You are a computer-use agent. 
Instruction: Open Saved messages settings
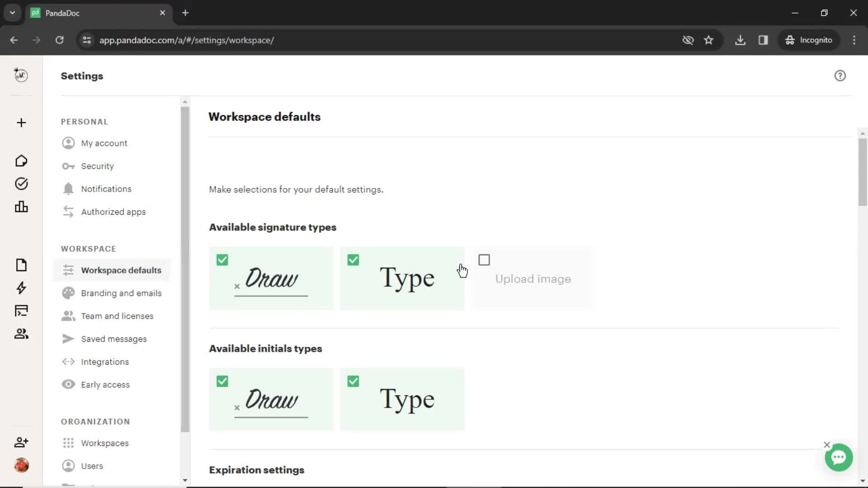click(x=114, y=339)
